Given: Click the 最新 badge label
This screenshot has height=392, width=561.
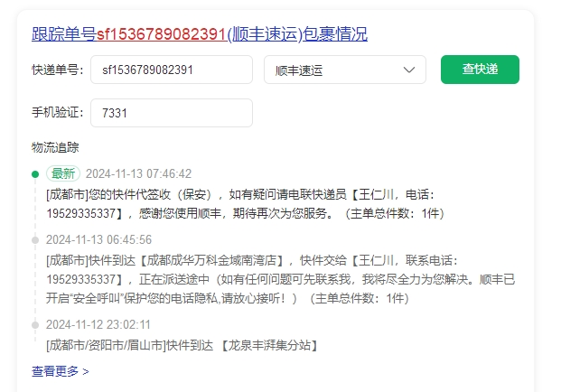Looking at the screenshot, I should tap(63, 173).
